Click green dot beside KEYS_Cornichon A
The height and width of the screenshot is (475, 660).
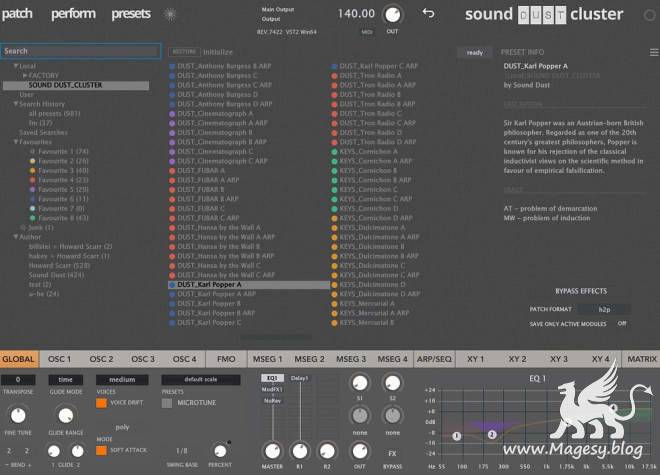pyautogui.click(x=334, y=152)
